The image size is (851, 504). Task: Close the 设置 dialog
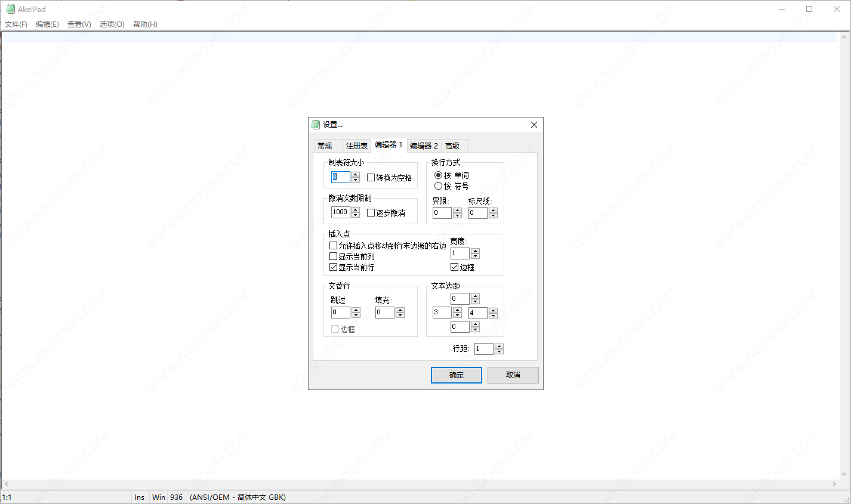pyautogui.click(x=534, y=125)
